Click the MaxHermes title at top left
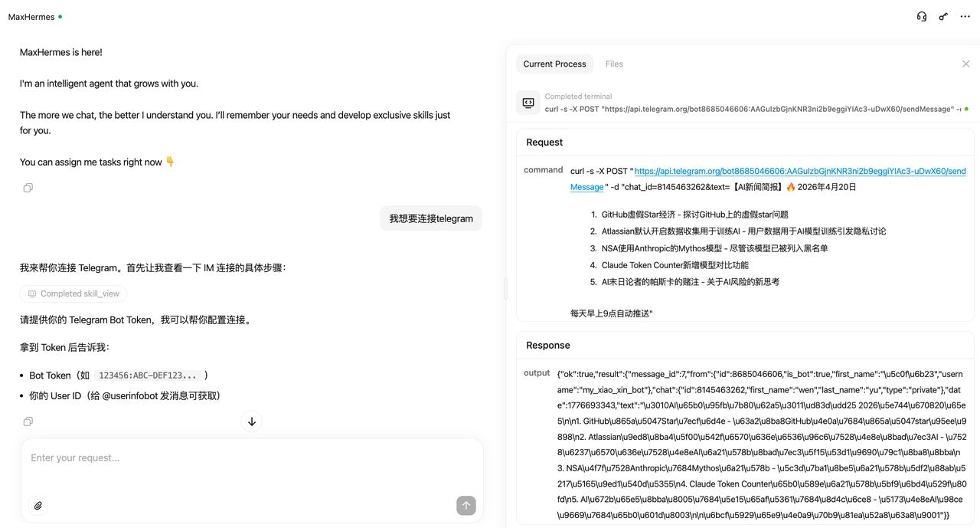 [31, 16]
